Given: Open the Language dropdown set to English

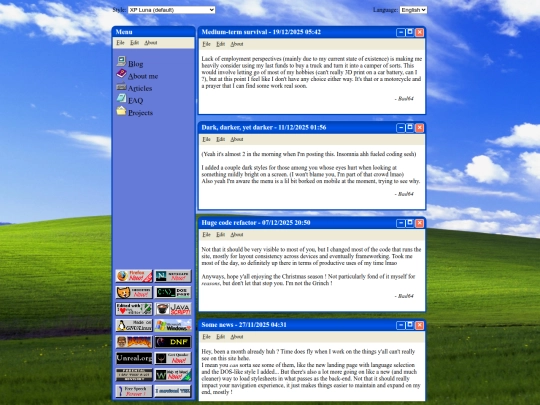Looking at the screenshot, I should pos(413,10).
